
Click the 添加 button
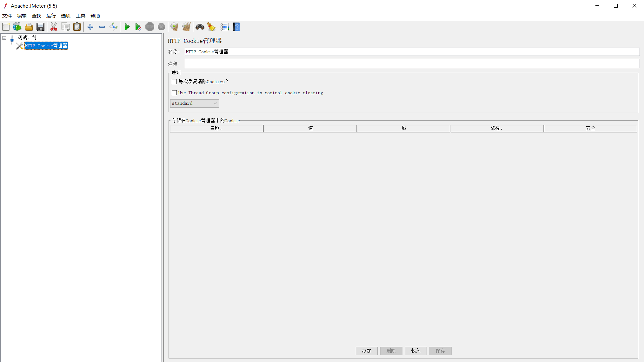coord(367,351)
